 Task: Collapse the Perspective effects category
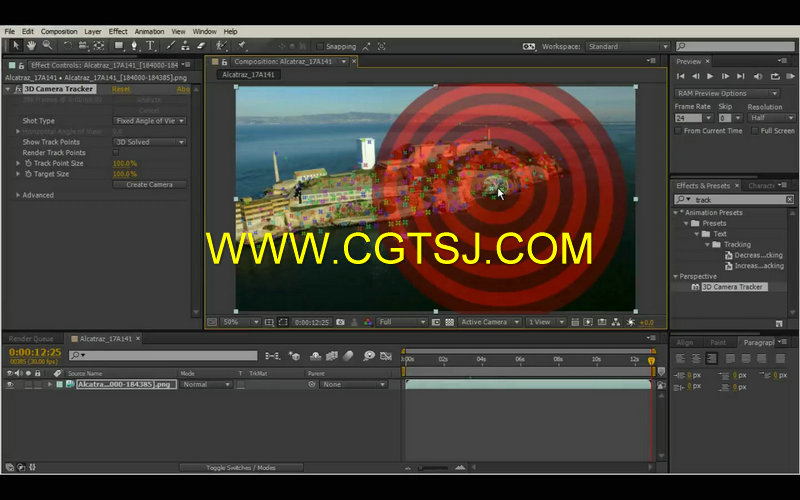676,277
